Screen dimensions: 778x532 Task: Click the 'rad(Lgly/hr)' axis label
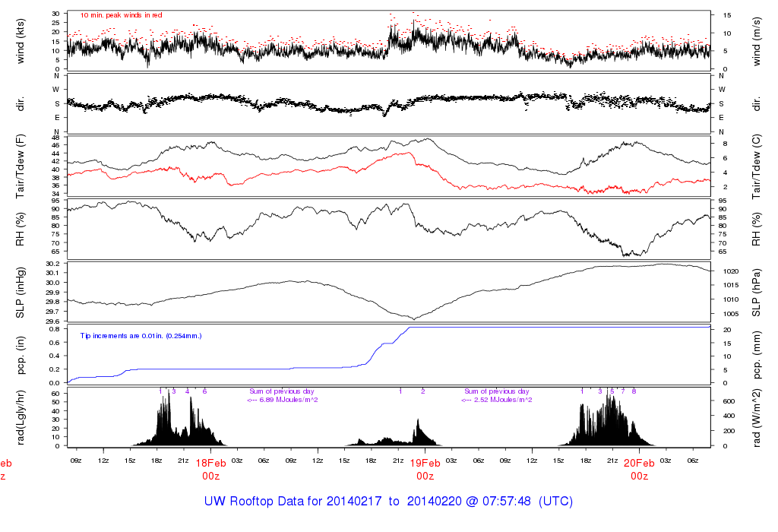click(21, 418)
